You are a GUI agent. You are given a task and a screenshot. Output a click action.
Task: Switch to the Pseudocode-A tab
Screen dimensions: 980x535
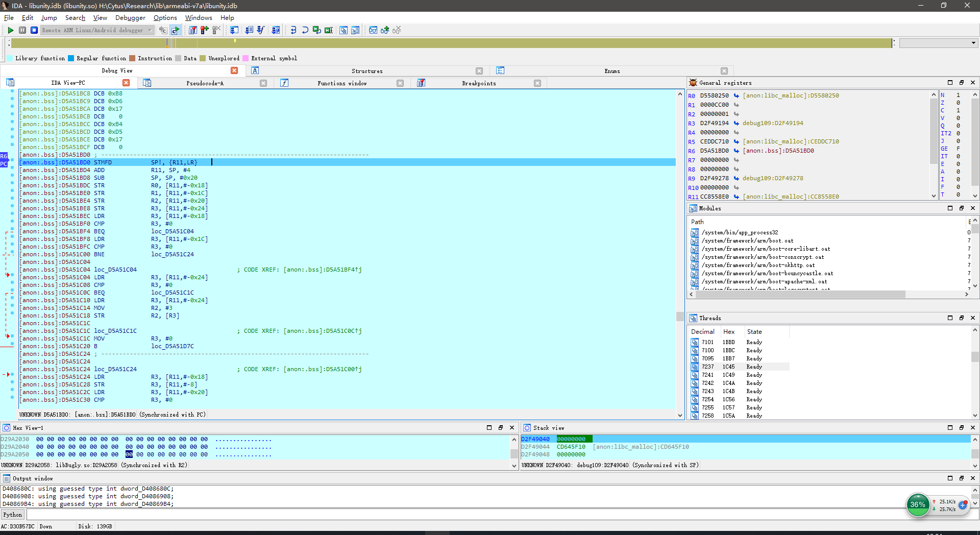pos(205,83)
